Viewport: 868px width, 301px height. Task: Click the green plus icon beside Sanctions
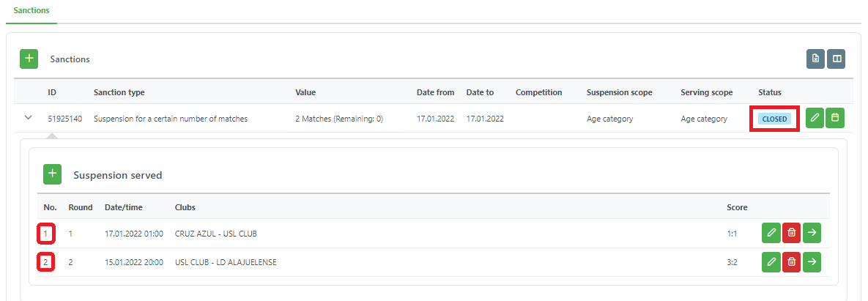[x=29, y=59]
